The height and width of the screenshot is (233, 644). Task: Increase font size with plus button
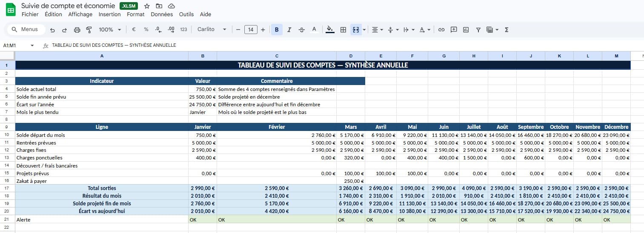coord(263,30)
